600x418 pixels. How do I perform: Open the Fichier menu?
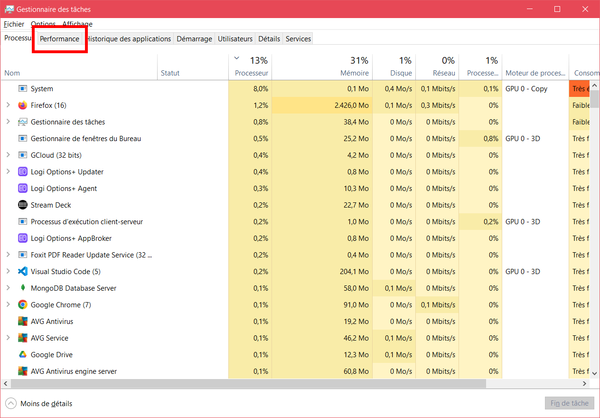14,24
